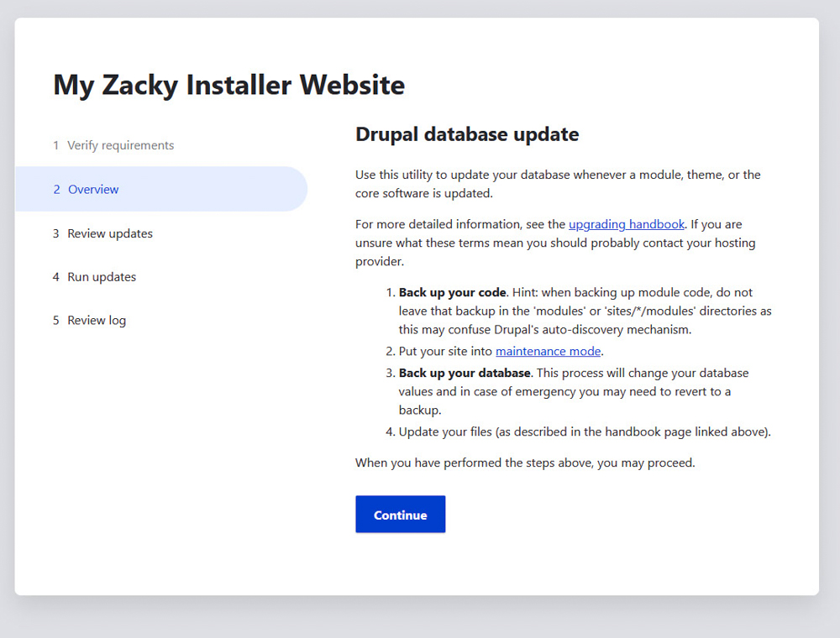
Task: Click list item about updating your files
Action: (580, 431)
